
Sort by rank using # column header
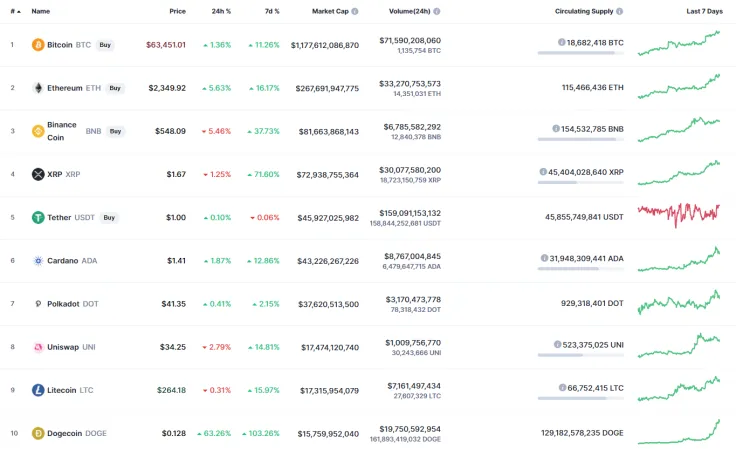point(15,11)
